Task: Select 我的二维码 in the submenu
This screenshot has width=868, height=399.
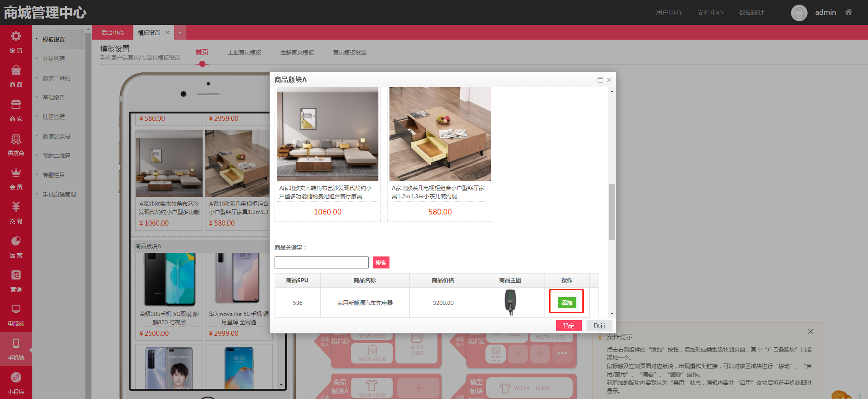Action: click(x=57, y=155)
